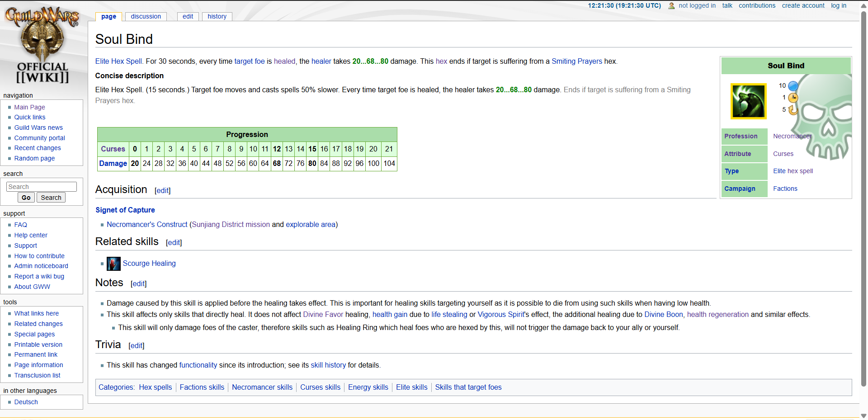Open the Necromancer's Construct link
Image resolution: width=868 pixels, height=420 pixels.
click(x=147, y=224)
